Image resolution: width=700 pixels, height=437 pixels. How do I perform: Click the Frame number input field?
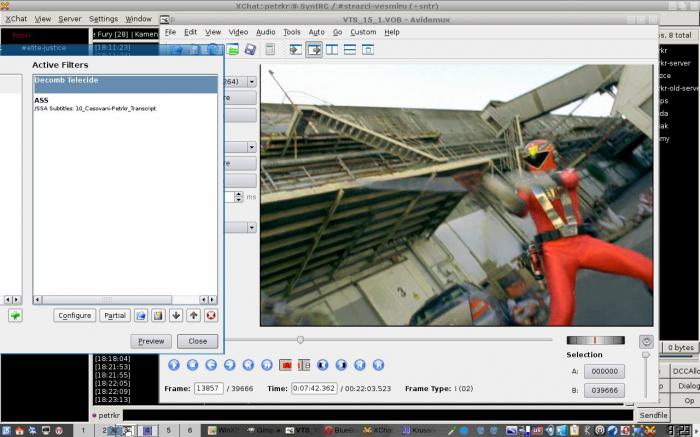click(208, 388)
